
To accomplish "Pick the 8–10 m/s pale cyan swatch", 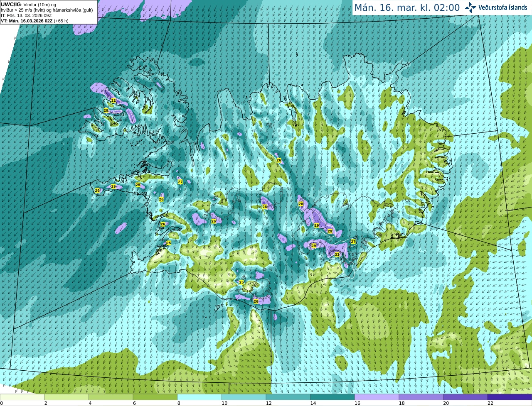I will point(199,397).
